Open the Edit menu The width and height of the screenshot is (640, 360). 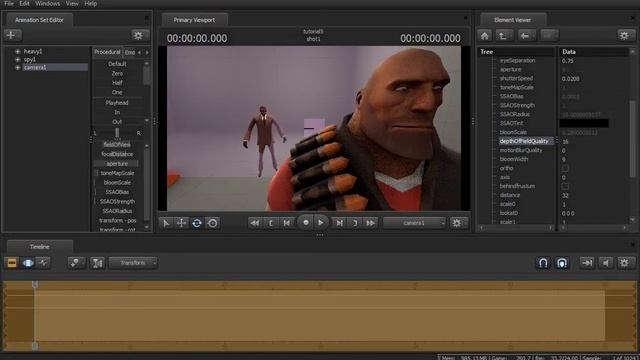24,4
